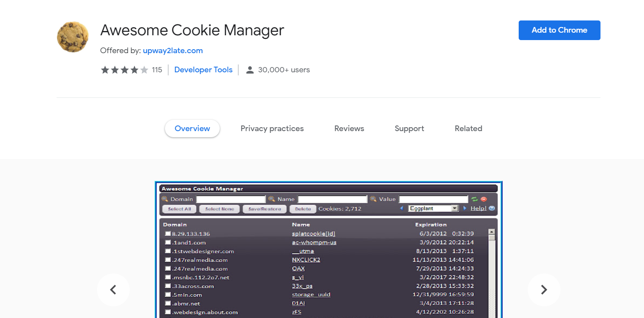Screen dimensions: 644x318
Task: Open the upway2late.com developer link
Action: [x=173, y=51]
